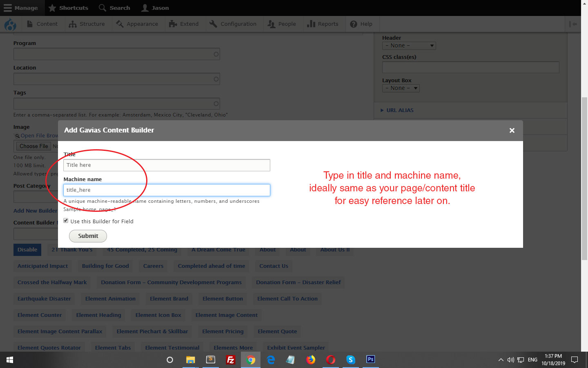The image size is (588, 368).
Task: Click the Location autocomplete field
Action: 117,79
